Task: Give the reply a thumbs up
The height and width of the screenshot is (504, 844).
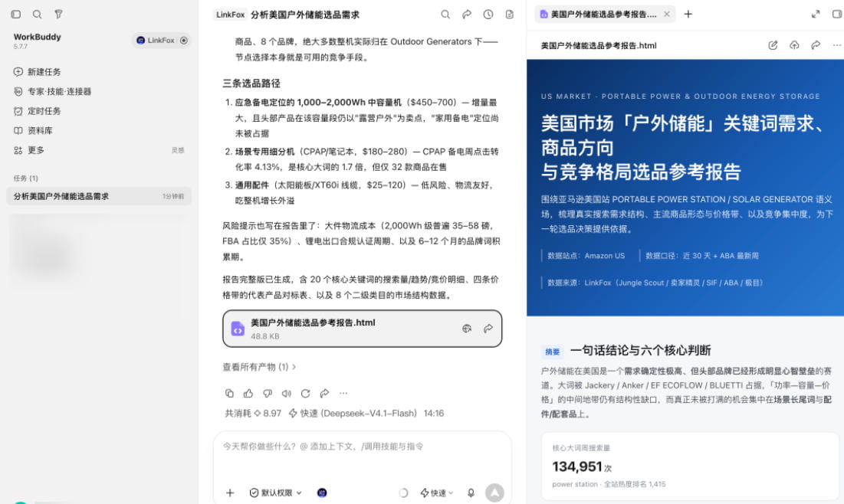Action: (248, 393)
